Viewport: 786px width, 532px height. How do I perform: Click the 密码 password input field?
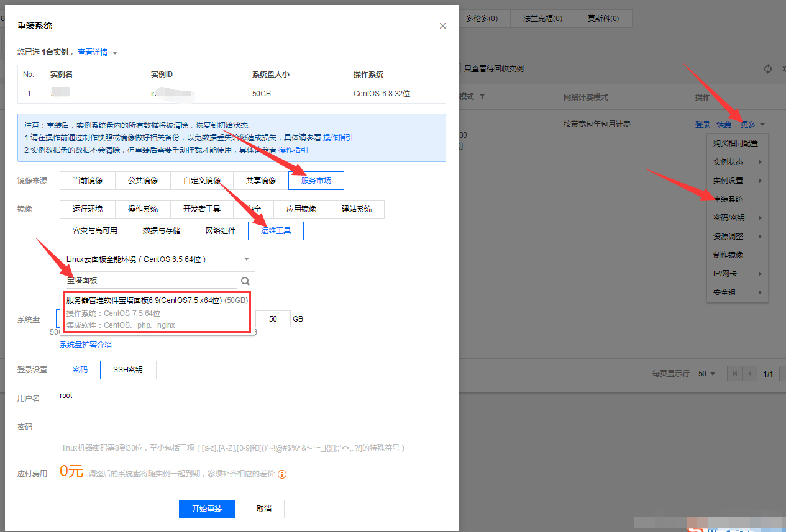coord(116,427)
